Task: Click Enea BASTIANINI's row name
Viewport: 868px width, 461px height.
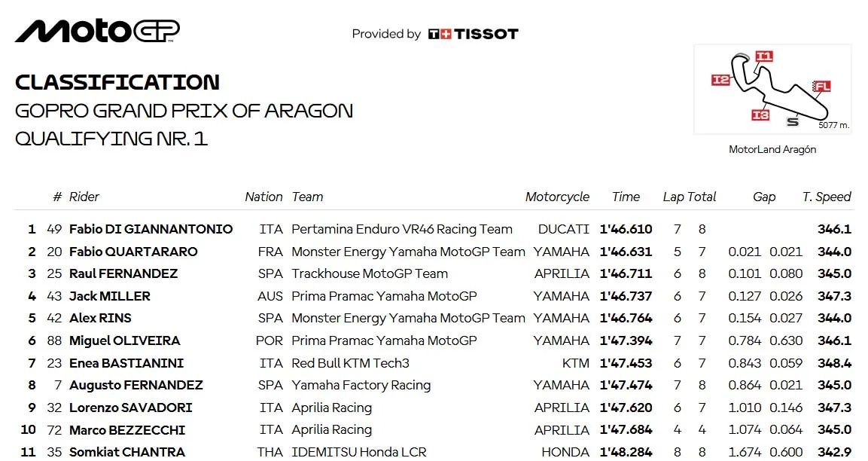Action: [x=126, y=363]
